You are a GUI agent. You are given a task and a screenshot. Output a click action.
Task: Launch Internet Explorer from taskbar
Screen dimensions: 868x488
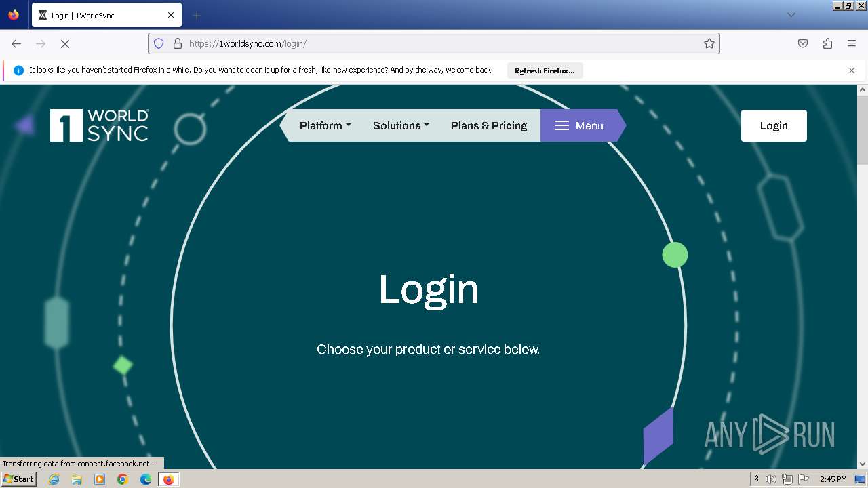pos(54,479)
